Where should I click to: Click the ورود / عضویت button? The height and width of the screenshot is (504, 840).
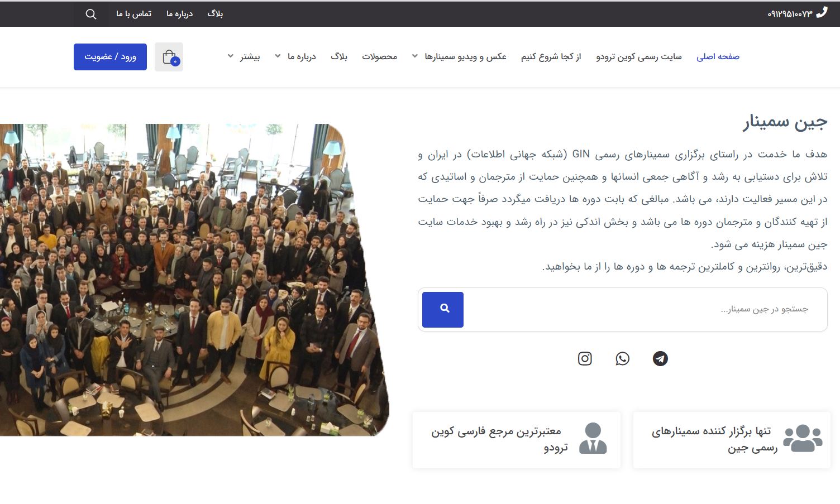pyautogui.click(x=110, y=57)
